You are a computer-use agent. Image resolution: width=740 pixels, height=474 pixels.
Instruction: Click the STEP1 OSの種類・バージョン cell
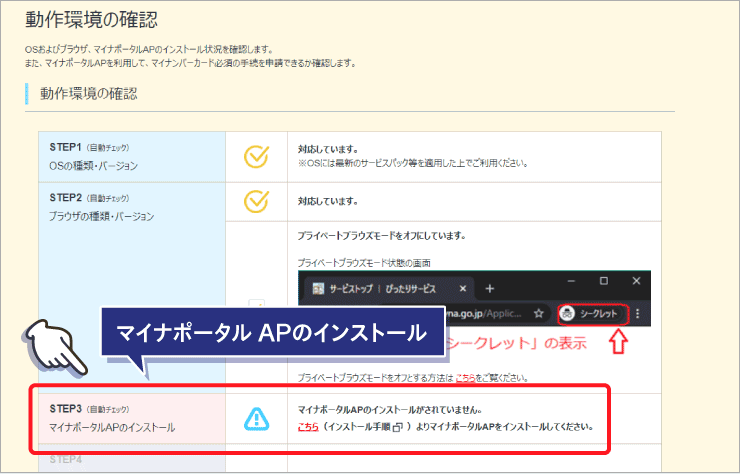[132, 157]
